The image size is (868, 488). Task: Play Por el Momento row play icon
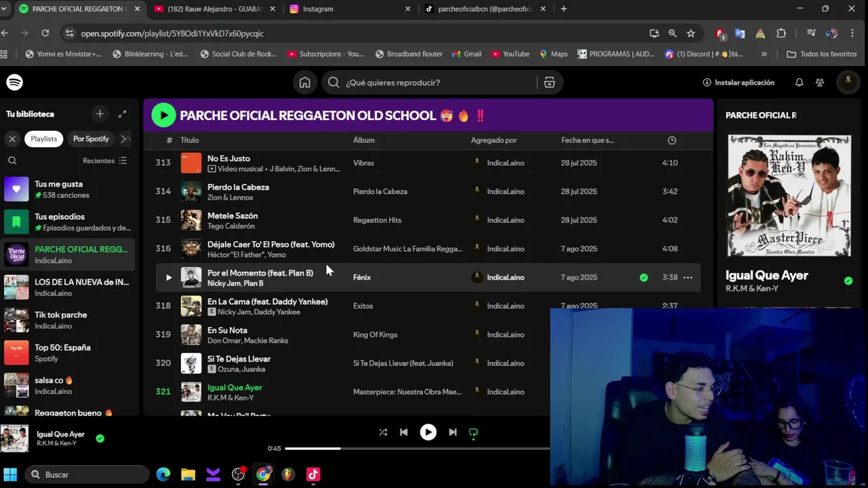(169, 277)
